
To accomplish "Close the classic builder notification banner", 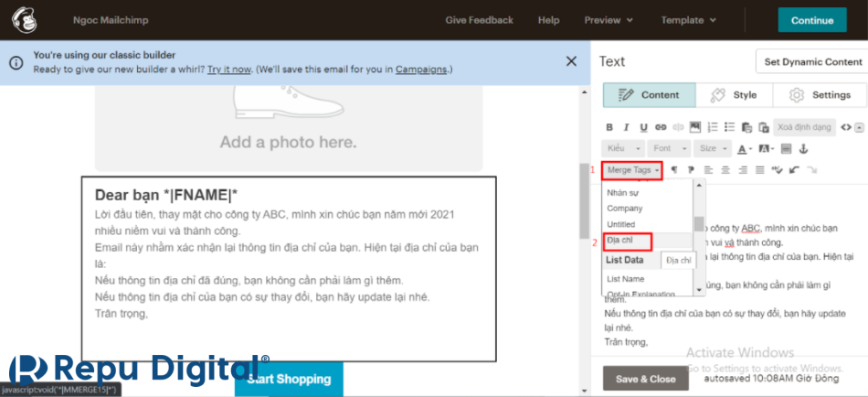I will 571,61.
